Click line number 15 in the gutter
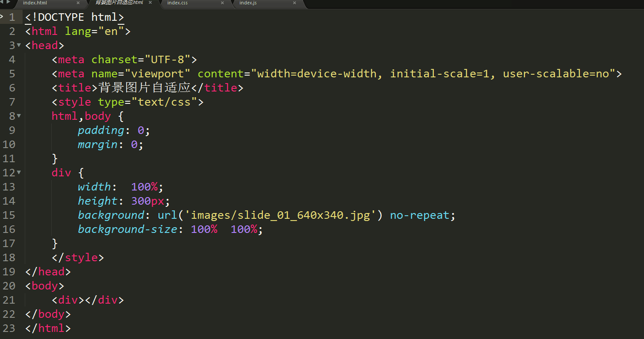The width and height of the screenshot is (644, 339). 9,215
